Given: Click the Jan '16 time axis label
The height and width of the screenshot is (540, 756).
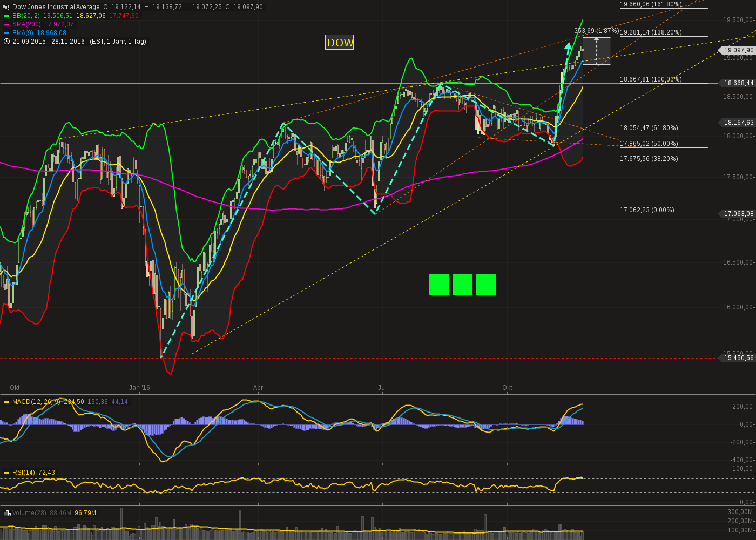Looking at the screenshot, I should [139, 388].
